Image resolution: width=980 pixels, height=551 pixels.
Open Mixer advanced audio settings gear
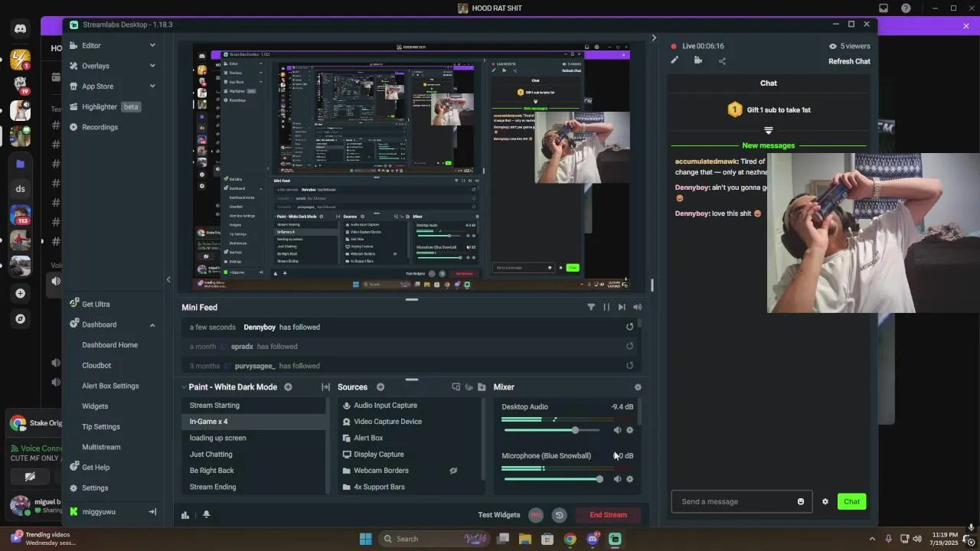pos(638,387)
